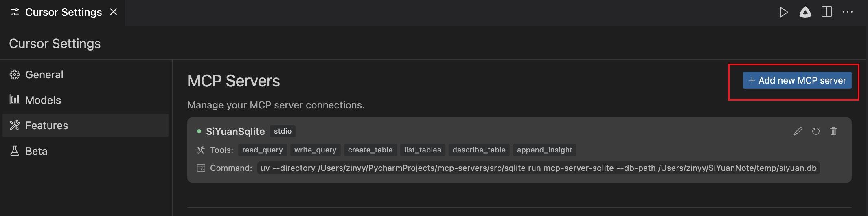The width and height of the screenshot is (868, 216).
Task: Click the green status dot of SiYuanSqlite
Action: [x=199, y=131]
